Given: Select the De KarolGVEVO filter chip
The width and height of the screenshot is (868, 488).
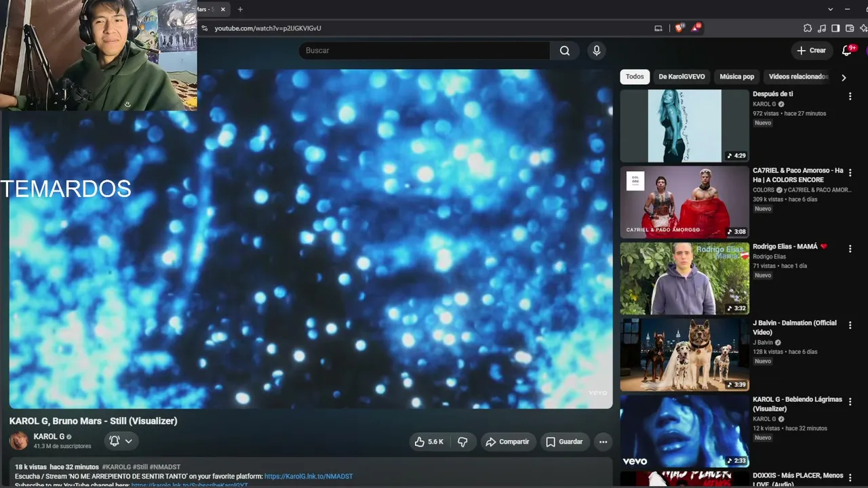Looking at the screenshot, I should [x=682, y=77].
